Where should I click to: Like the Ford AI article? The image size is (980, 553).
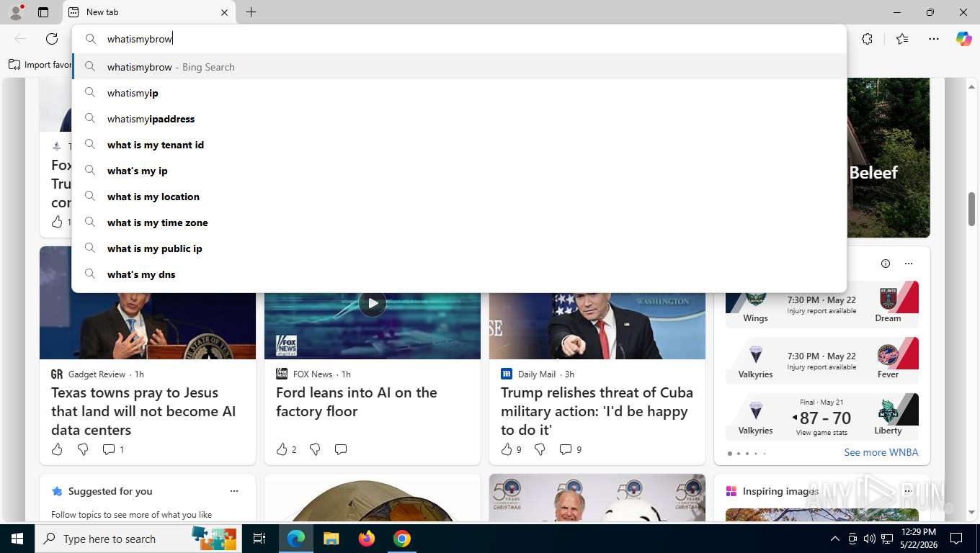point(286,449)
